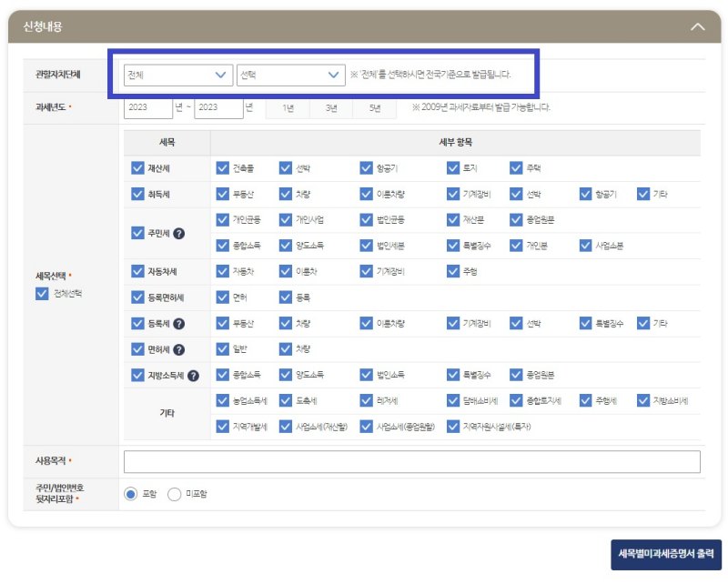Toggle the 주행세 checkbox
Screen dimensions: 728x584
coord(585,400)
